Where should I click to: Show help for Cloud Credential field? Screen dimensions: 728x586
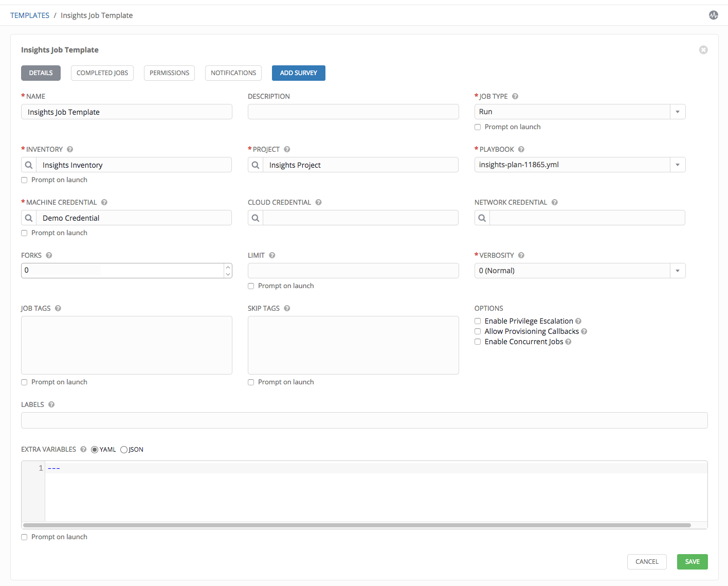click(318, 202)
